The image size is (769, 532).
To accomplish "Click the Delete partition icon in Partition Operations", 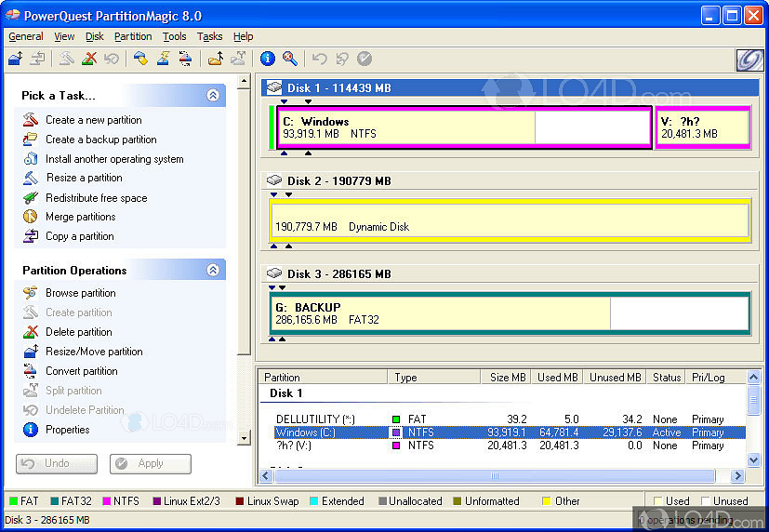I will (x=31, y=332).
